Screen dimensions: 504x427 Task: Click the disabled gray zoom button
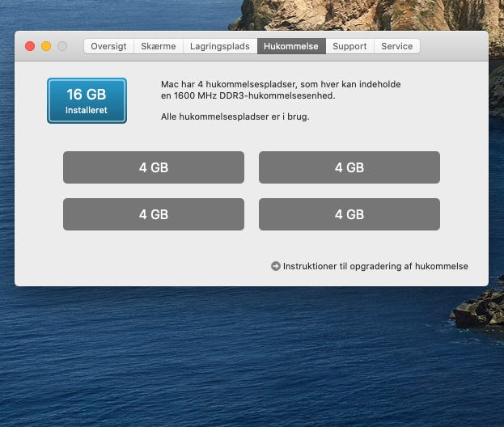tap(62, 46)
